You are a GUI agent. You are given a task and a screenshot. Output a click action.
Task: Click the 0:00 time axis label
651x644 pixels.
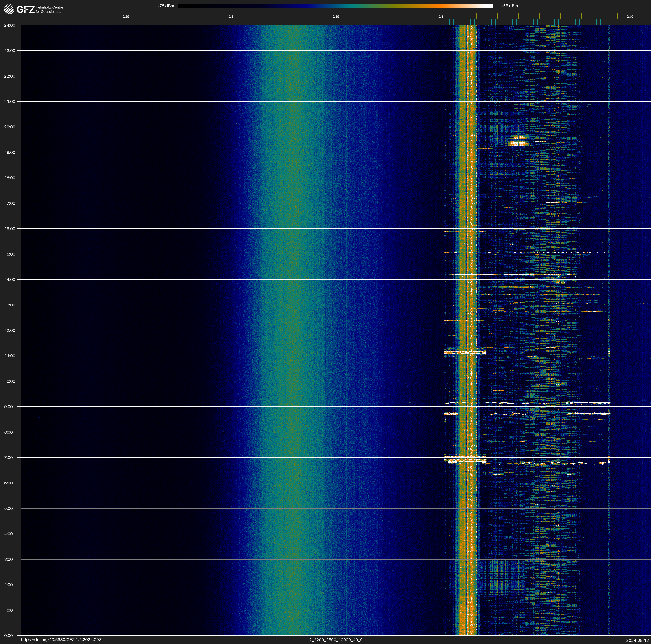coord(8,636)
